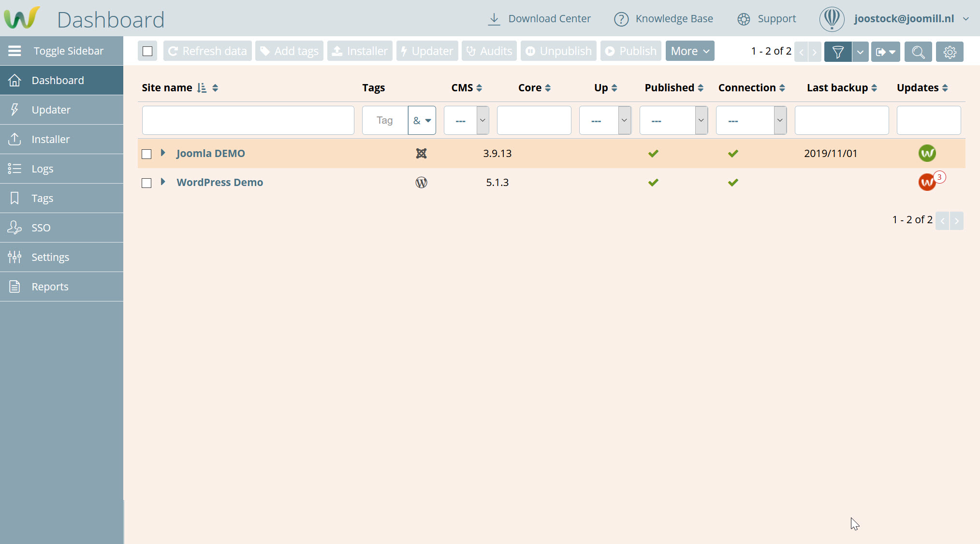Open the Updater sidebar menu item
Screen dimensions: 980x544
point(51,110)
